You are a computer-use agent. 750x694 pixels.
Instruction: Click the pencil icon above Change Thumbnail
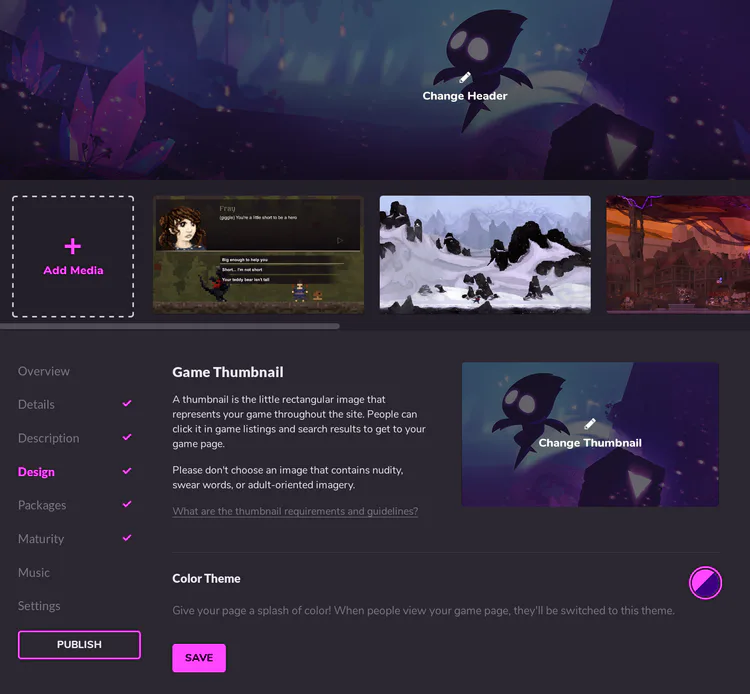click(590, 424)
